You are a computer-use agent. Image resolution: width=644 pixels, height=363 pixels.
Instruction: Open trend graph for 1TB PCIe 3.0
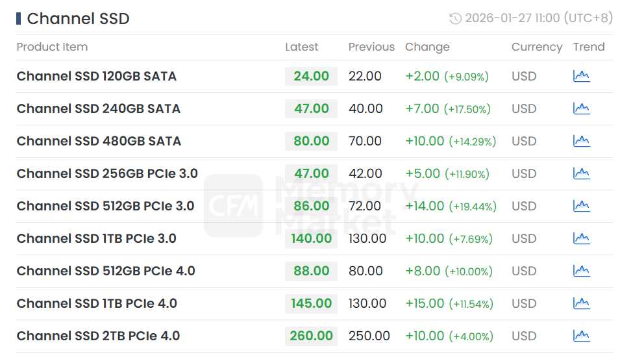[x=581, y=238]
